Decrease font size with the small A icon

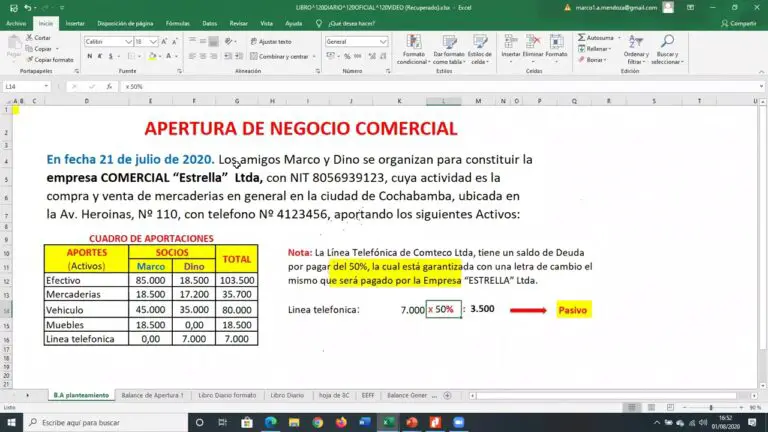pyautogui.click(x=174, y=42)
